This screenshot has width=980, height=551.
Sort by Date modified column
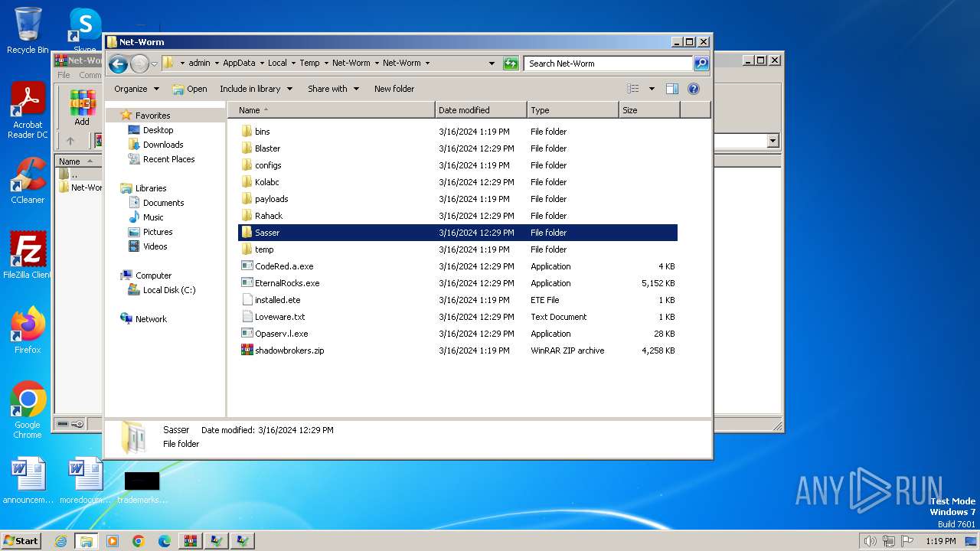(481, 110)
